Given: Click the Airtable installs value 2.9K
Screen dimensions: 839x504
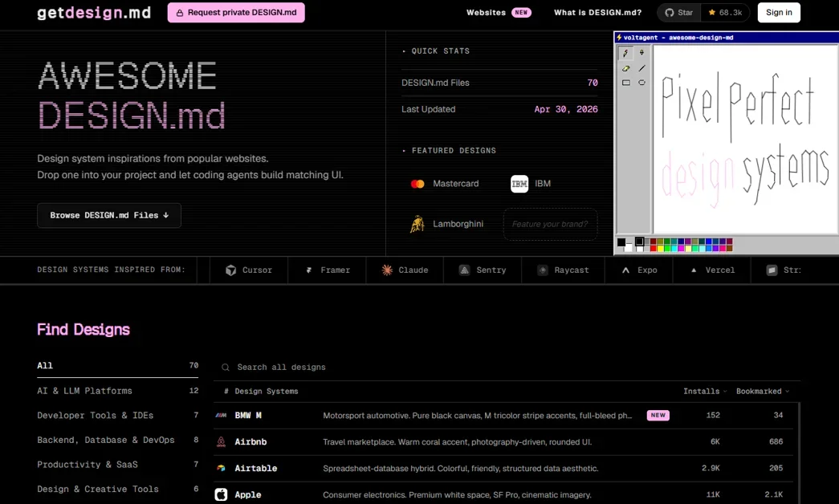Looking at the screenshot, I should tap(711, 468).
